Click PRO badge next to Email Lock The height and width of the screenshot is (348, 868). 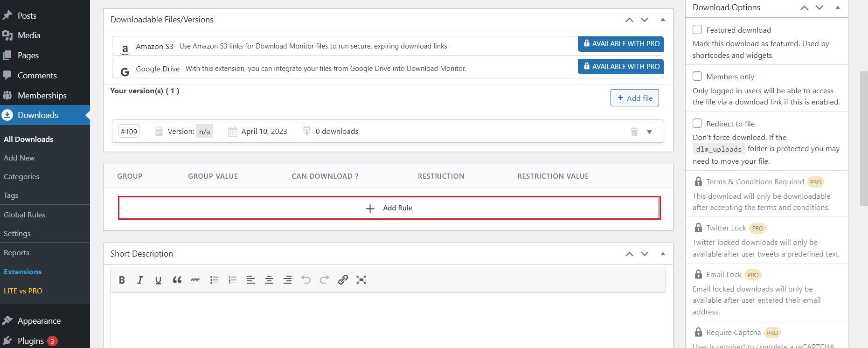click(753, 275)
